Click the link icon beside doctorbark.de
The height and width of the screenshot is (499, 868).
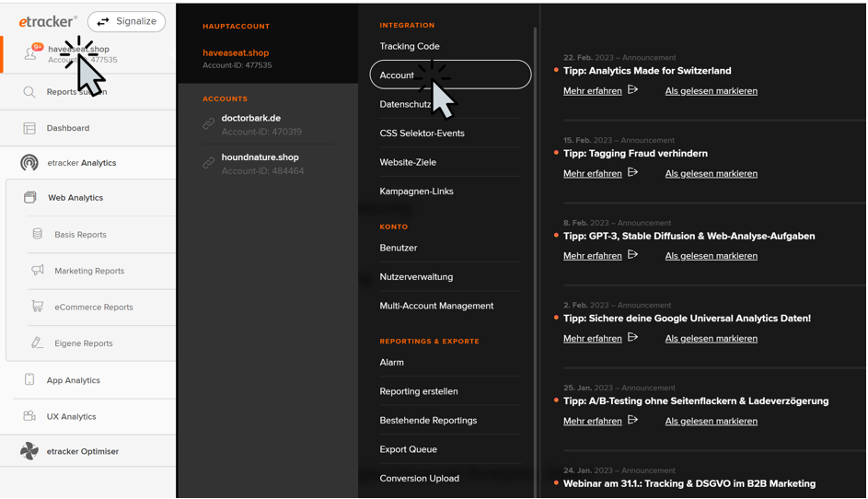[209, 124]
